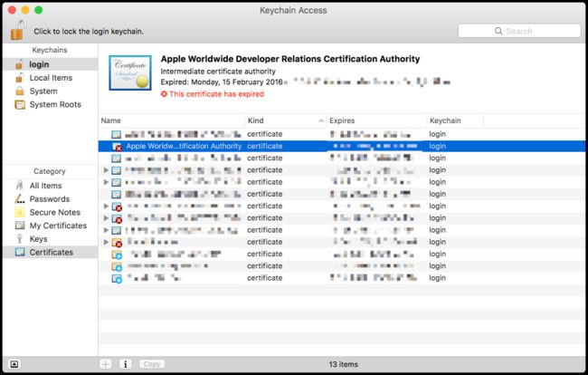Click the large certificate thumbnail
Viewport: 588px width, 375px height.
[x=130, y=72]
